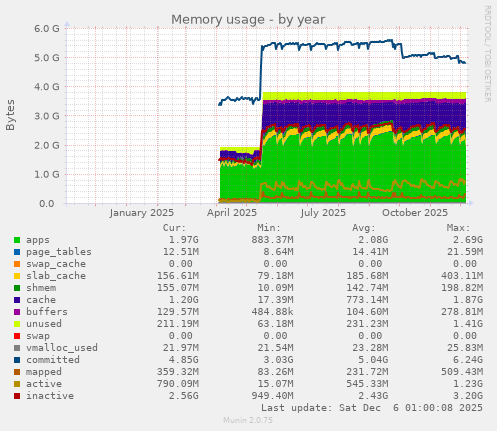
Task: Click the 'swap_cache' legend label
Action: tap(56, 264)
